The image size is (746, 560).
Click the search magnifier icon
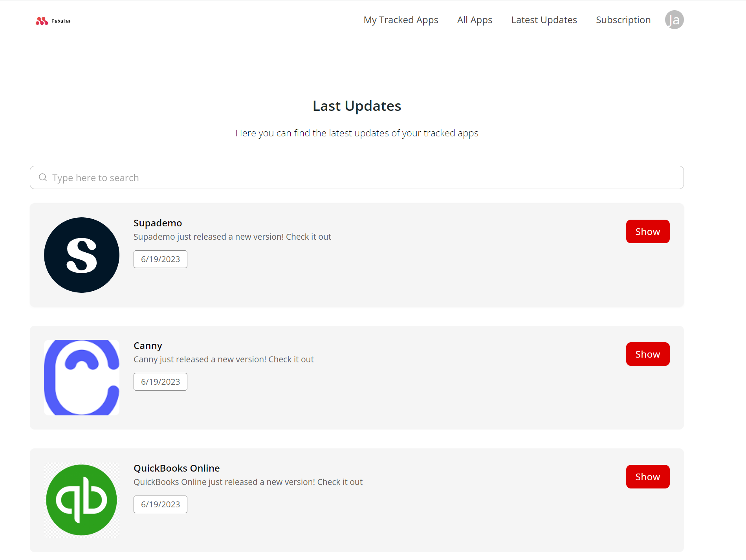pyautogui.click(x=43, y=178)
